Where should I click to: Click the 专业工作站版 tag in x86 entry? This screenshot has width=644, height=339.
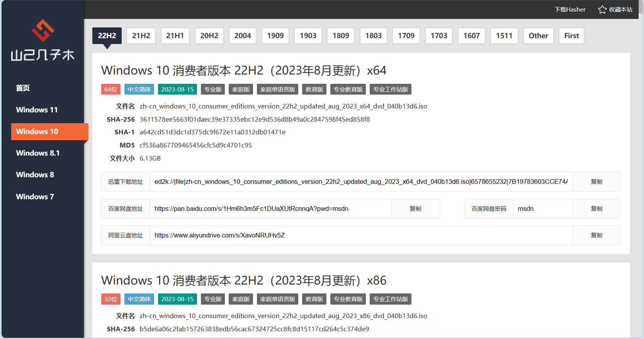(391, 299)
